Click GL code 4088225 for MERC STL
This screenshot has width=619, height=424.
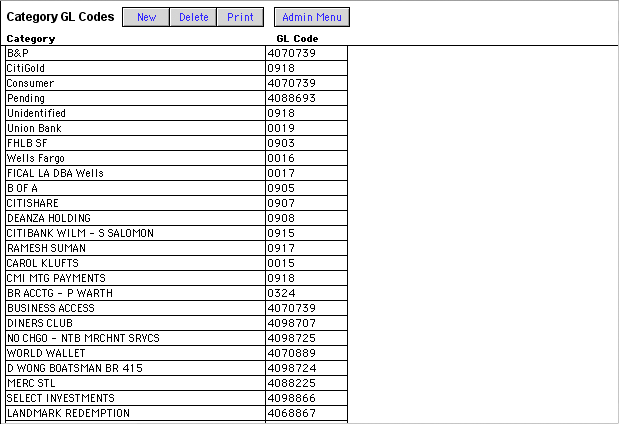pos(307,383)
